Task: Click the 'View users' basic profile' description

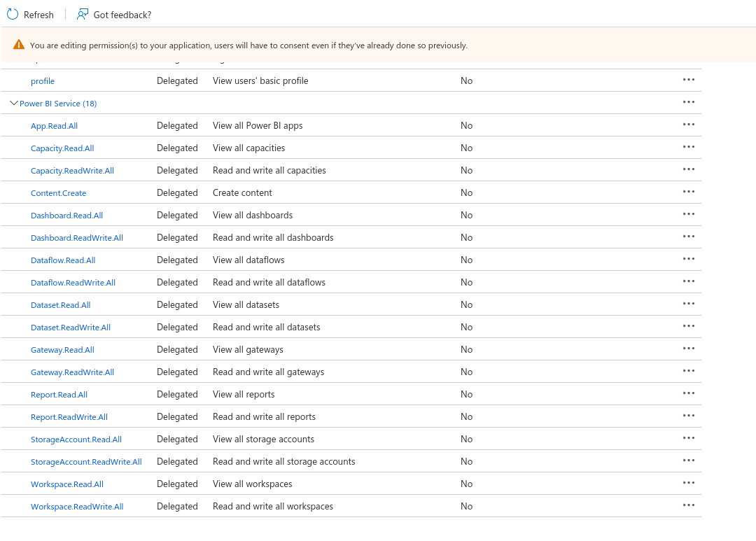Action: point(260,81)
